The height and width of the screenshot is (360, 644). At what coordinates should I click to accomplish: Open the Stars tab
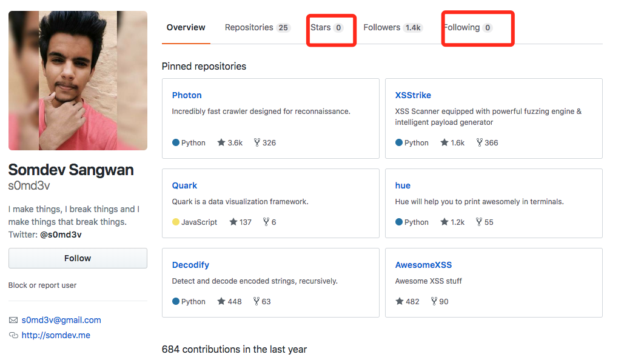[x=326, y=28]
